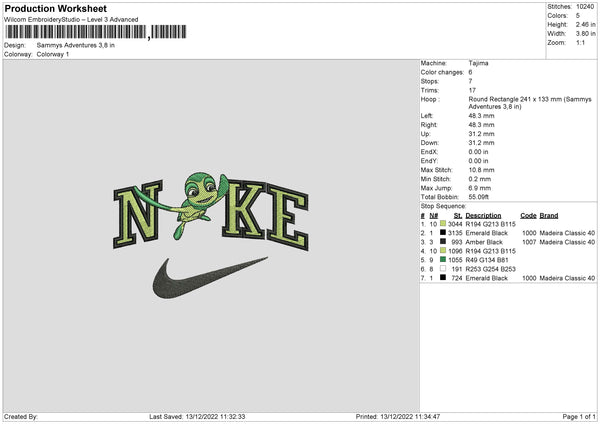Click the "N#" column header

point(434,215)
